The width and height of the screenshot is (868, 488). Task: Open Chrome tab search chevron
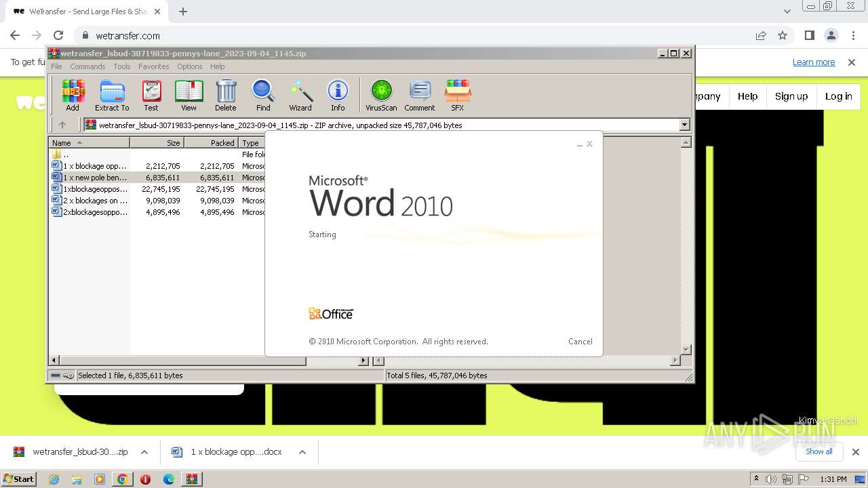(787, 12)
